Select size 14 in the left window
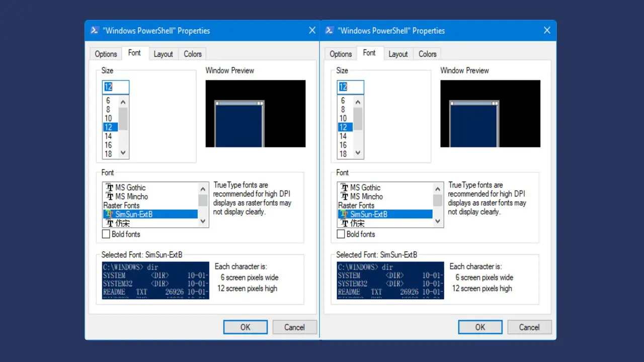This screenshot has height=362, width=644. point(110,136)
